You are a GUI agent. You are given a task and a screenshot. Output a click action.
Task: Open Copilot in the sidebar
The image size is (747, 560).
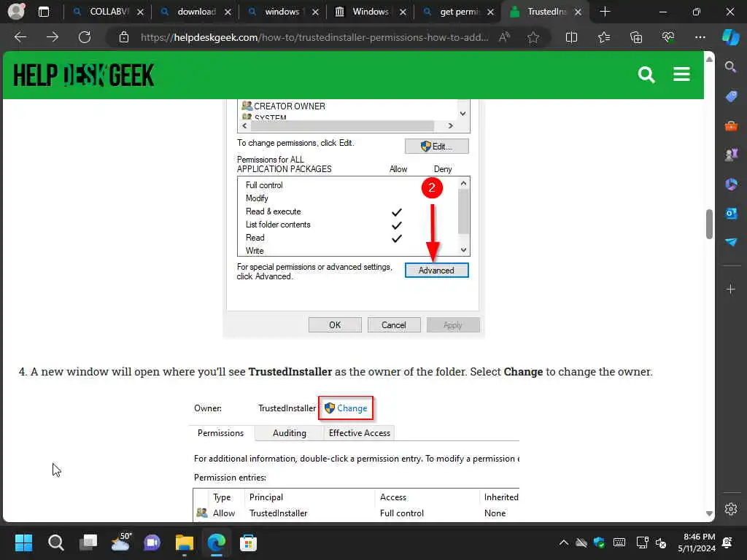[x=731, y=37]
